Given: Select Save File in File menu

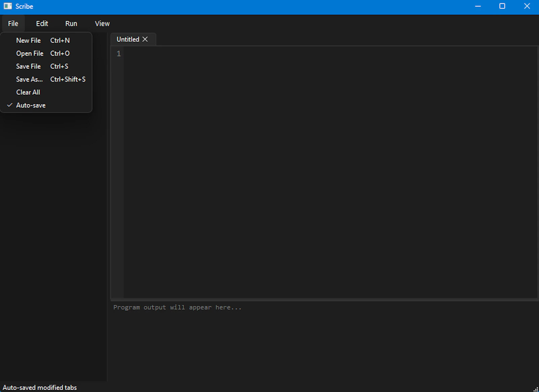Looking at the screenshot, I should [46, 66].
